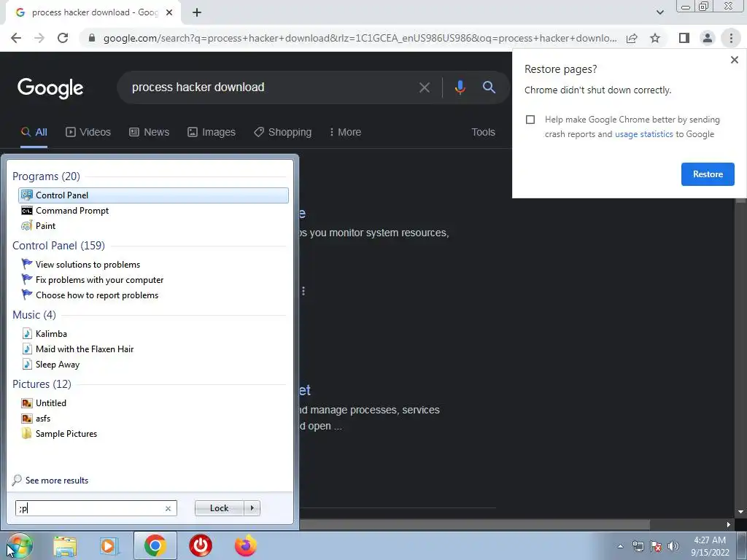This screenshot has width=747, height=560.
Task: Open the Untitled picture
Action: click(153, 402)
